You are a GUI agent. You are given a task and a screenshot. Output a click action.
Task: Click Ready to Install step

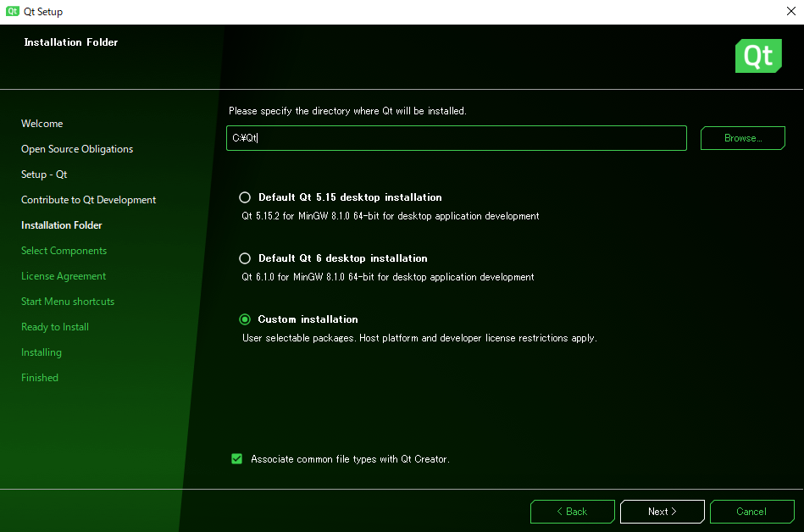(55, 327)
